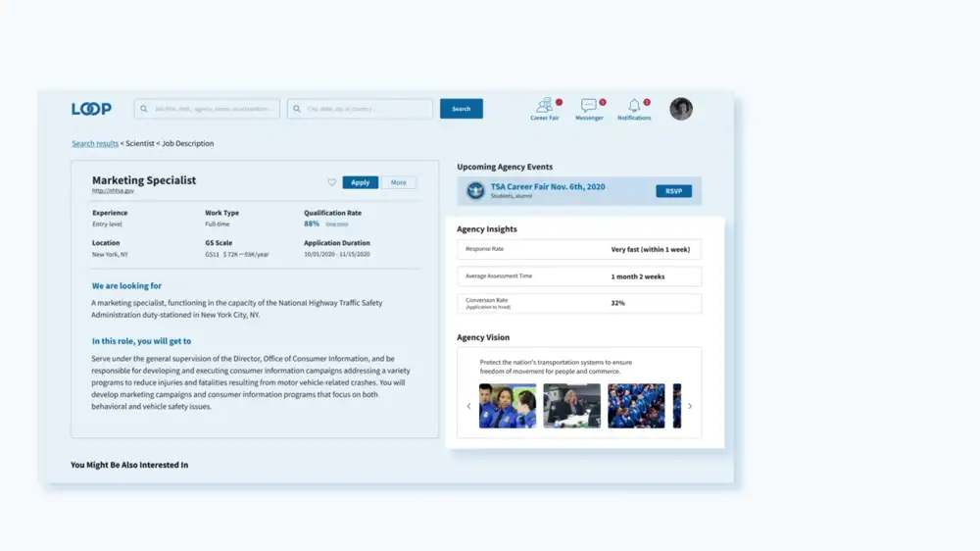Click the city or state search field
Image resolution: width=980 pixels, height=551 pixels.
(x=360, y=109)
